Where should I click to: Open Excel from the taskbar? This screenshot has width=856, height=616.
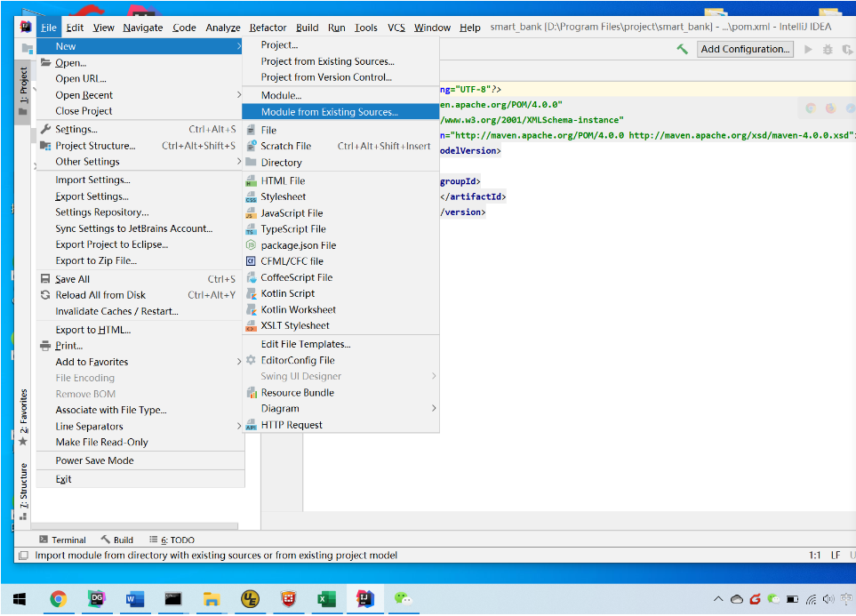tap(326, 599)
